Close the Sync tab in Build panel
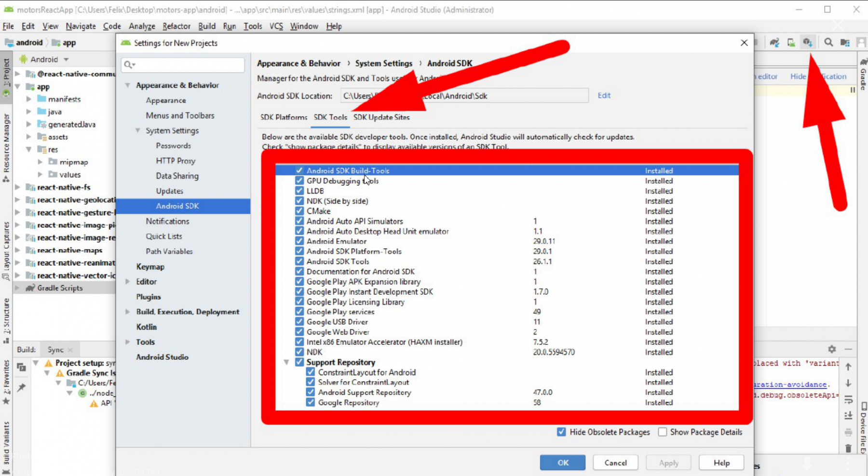Image resolution: width=868 pixels, height=476 pixels. tap(70, 350)
